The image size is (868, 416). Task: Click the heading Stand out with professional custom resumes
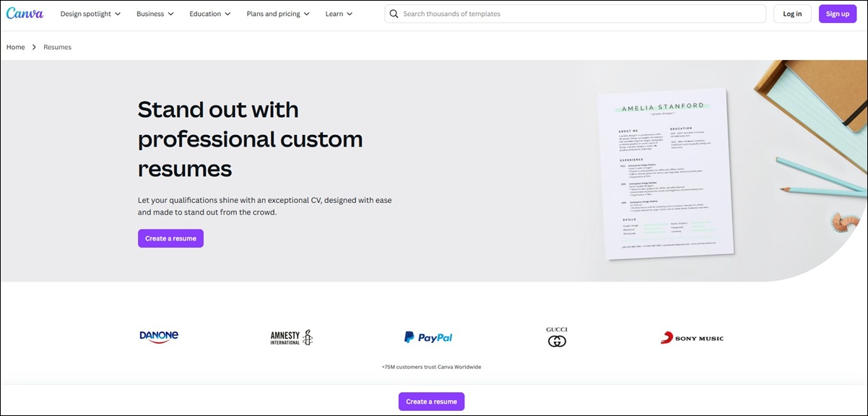(x=251, y=139)
